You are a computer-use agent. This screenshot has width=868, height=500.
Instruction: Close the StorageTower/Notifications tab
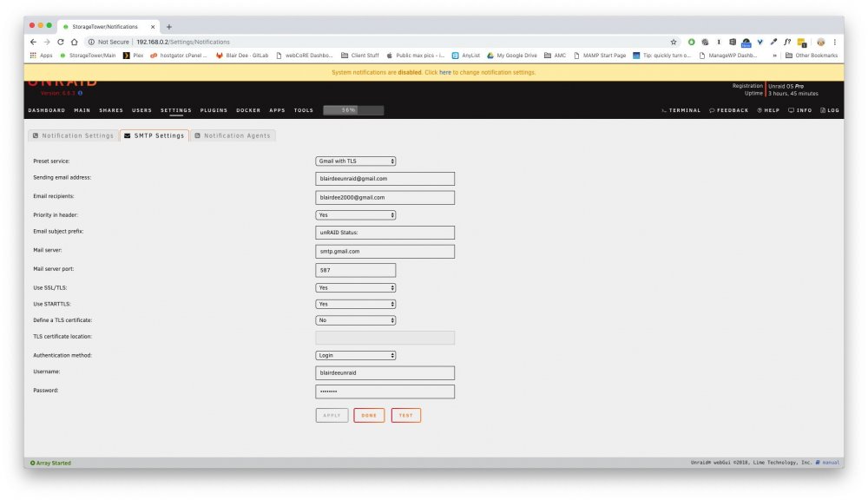pyautogui.click(x=153, y=27)
